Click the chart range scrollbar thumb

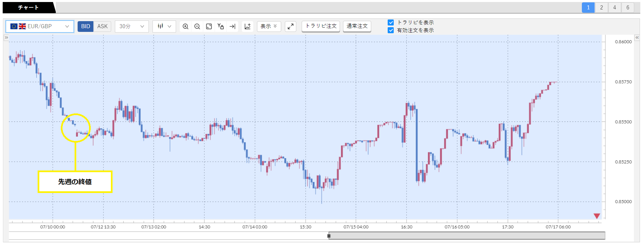(467, 236)
